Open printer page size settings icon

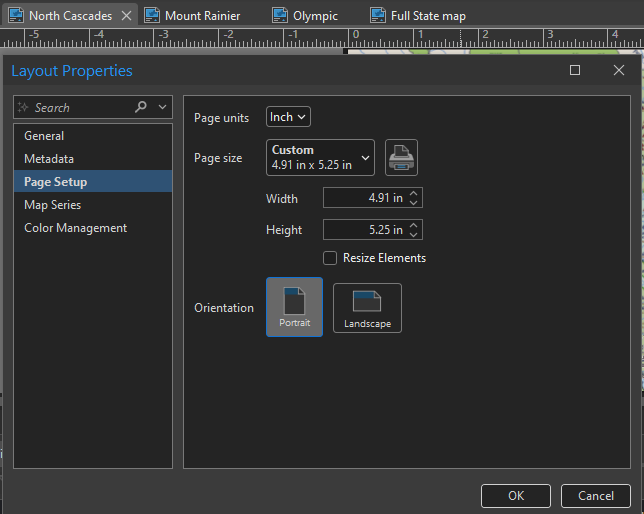[401, 157]
